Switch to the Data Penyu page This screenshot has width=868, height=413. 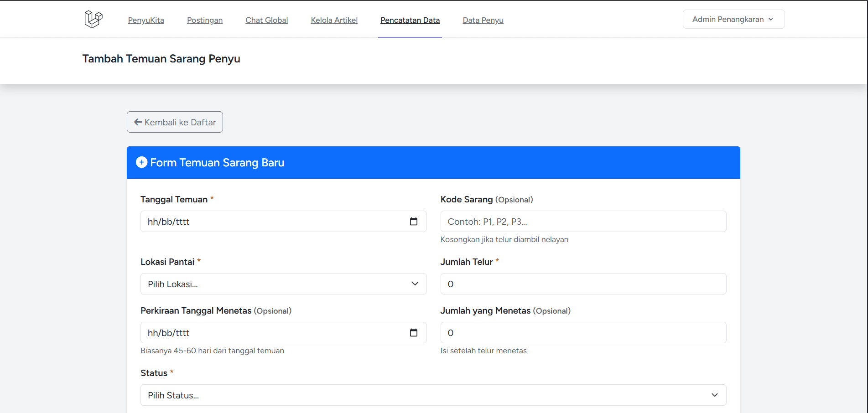pos(483,20)
